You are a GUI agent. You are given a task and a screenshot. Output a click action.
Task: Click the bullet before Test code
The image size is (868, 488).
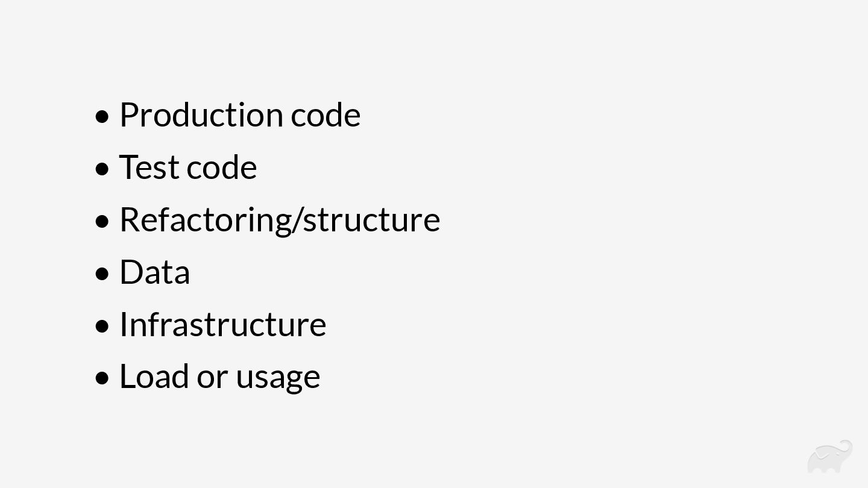pyautogui.click(x=103, y=169)
